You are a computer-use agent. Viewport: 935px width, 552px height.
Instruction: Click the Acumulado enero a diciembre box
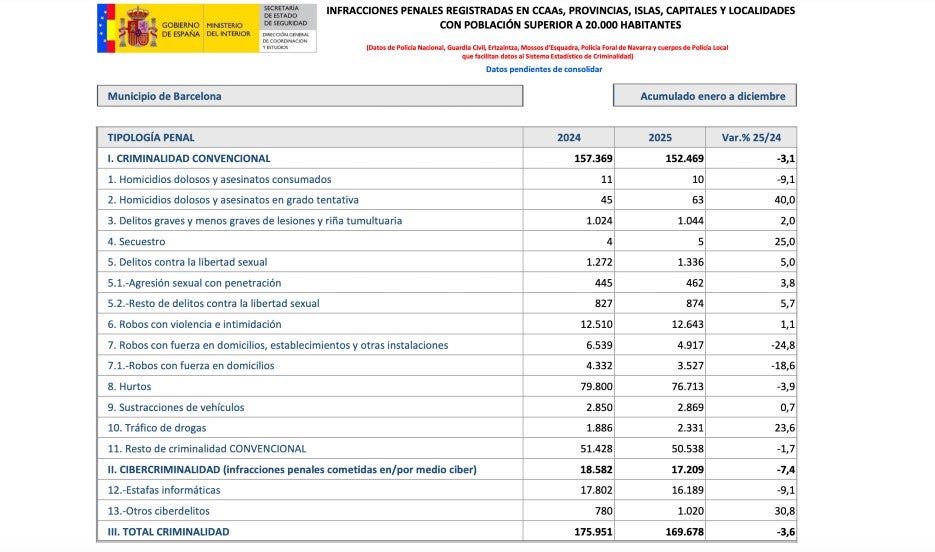coord(704,96)
